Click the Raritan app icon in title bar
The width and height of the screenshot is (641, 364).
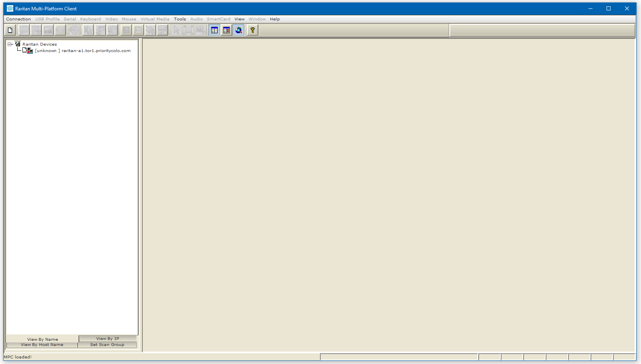(10, 8)
